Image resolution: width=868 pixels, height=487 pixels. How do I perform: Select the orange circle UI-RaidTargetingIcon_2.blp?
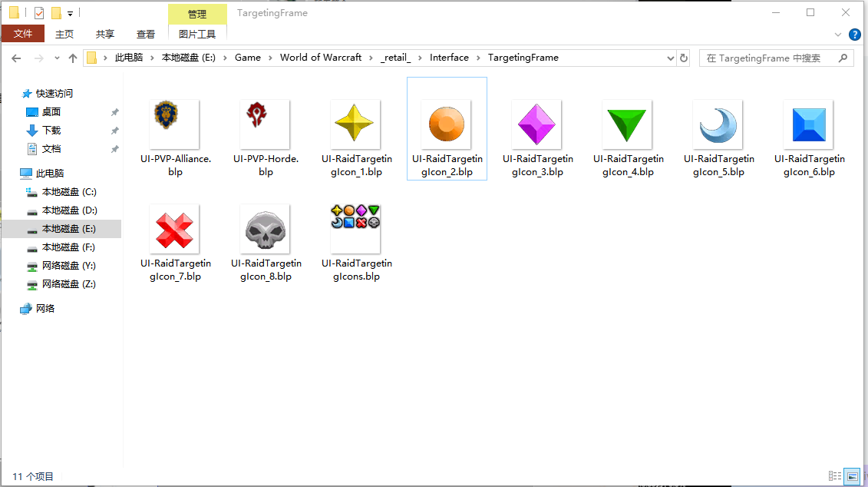pos(446,124)
